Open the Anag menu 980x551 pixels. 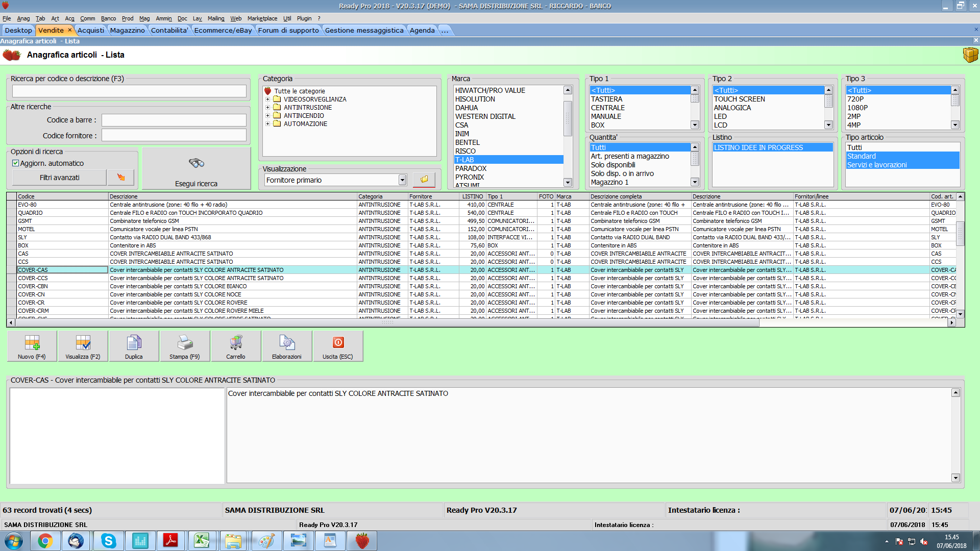[x=23, y=18]
